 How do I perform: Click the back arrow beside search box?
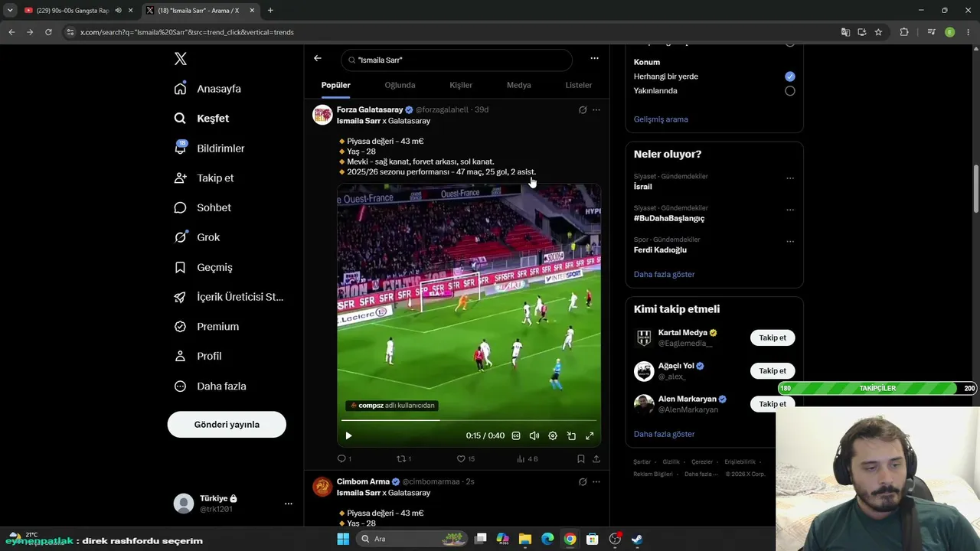pos(318,59)
